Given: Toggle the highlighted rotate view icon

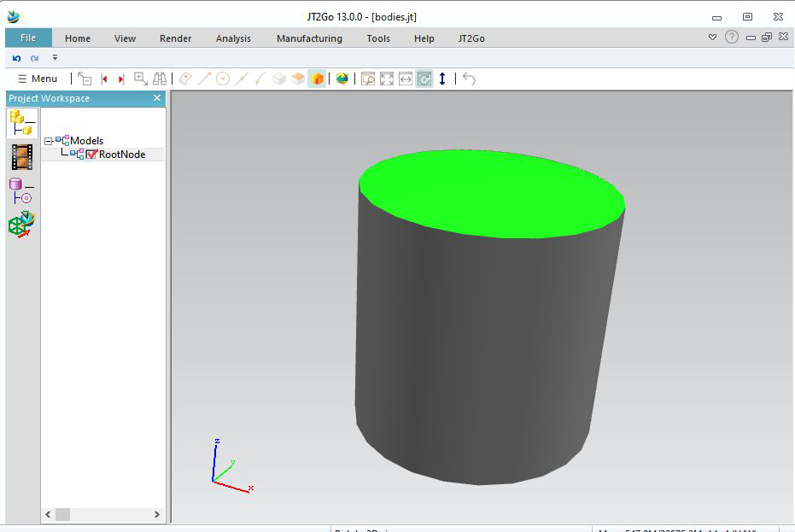Looking at the screenshot, I should click(x=424, y=79).
